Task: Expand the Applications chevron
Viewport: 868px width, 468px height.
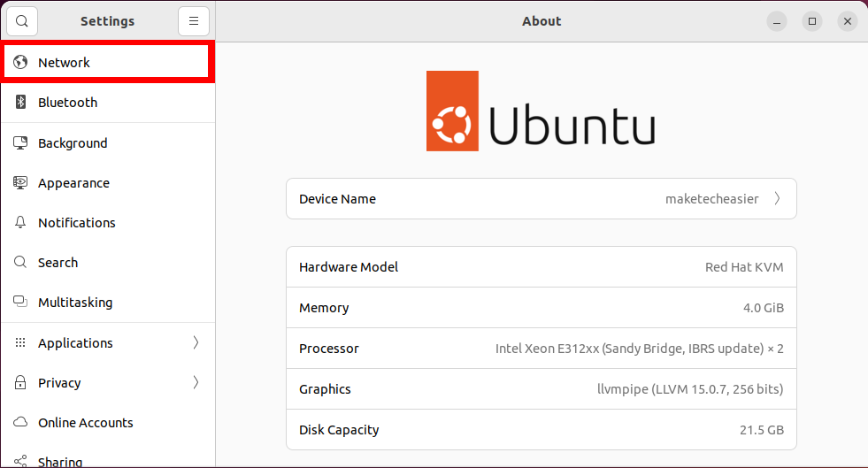Action: (196, 342)
